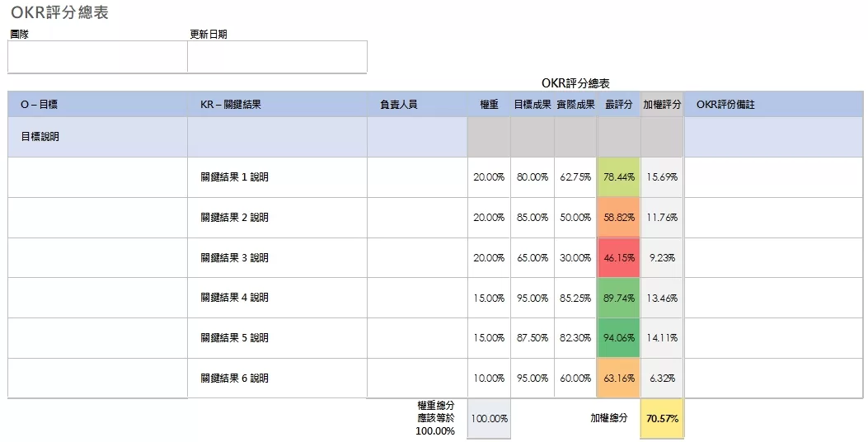Select the KR – 關鍵結果 column header

pos(277,105)
